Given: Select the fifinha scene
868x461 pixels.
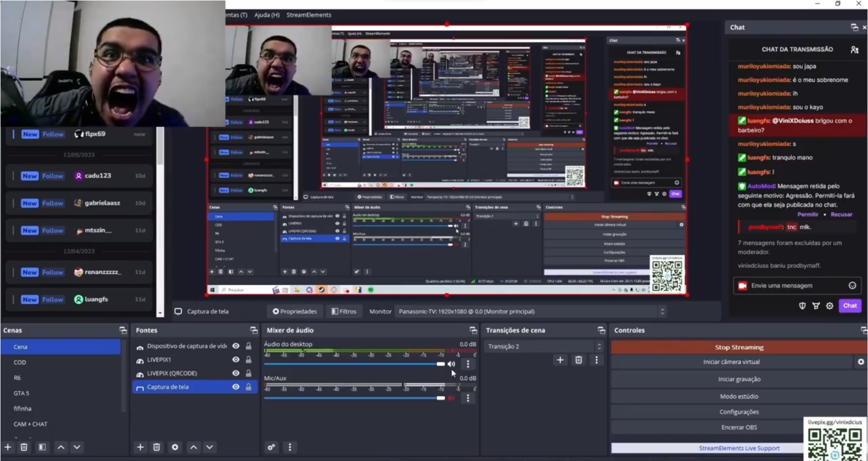Looking at the screenshot, I should point(61,408).
